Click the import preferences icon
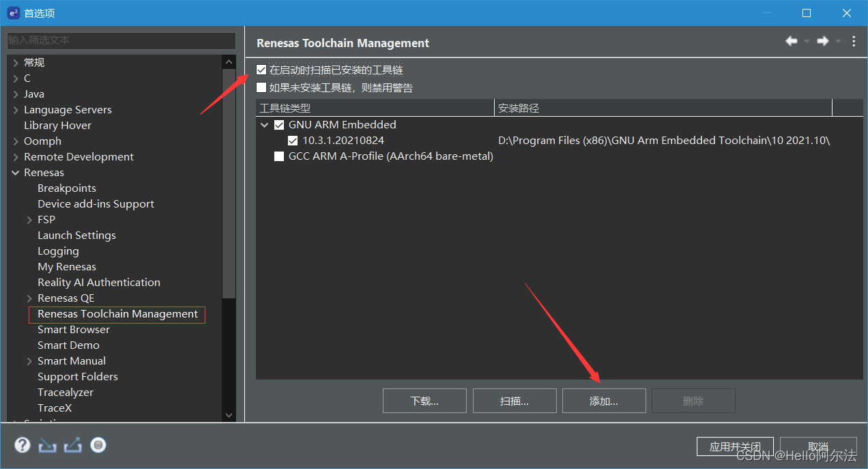The height and width of the screenshot is (469, 868). [x=47, y=446]
